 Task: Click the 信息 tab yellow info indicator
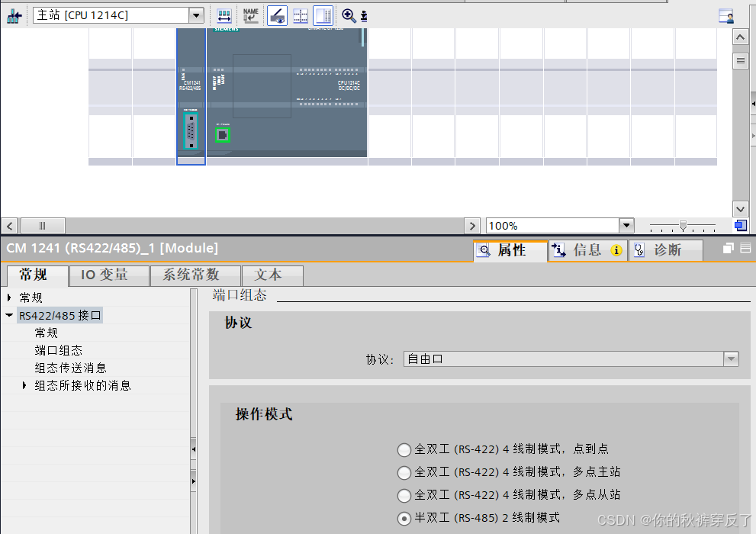click(x=616, y=250)
